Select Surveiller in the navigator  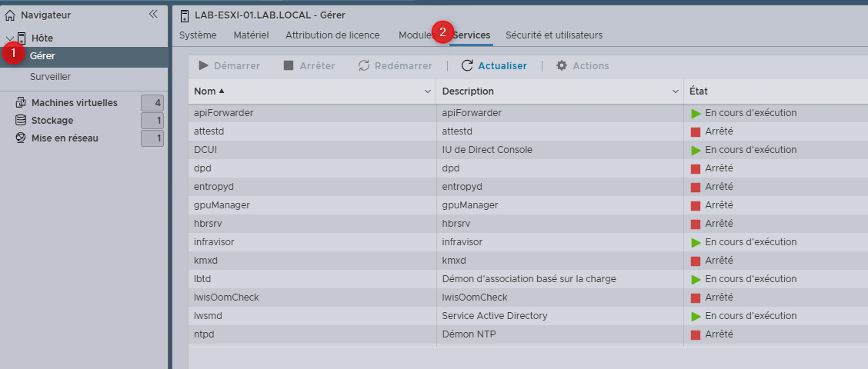51,77
